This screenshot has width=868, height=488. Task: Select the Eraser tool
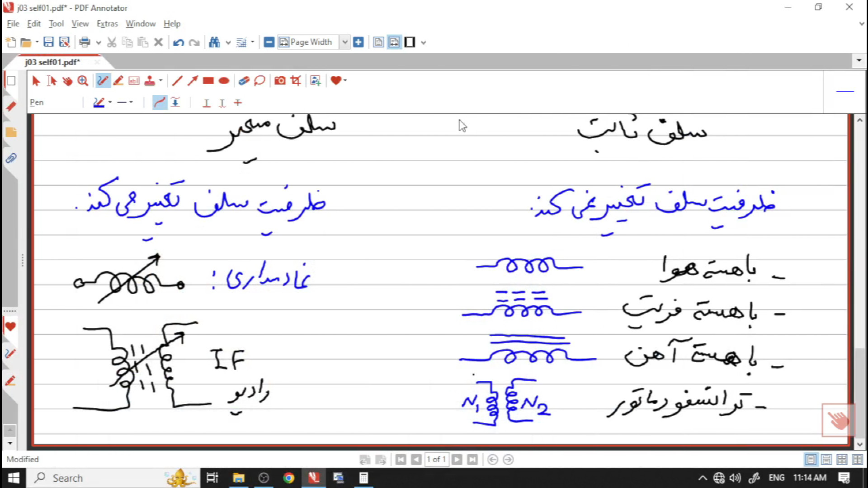(x=244, y=81)
